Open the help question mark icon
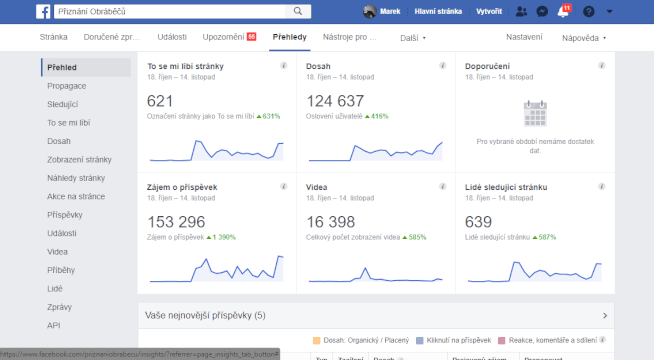Image resolution: width=654 pixels, height=360 pixels. (x=589, y=11)
